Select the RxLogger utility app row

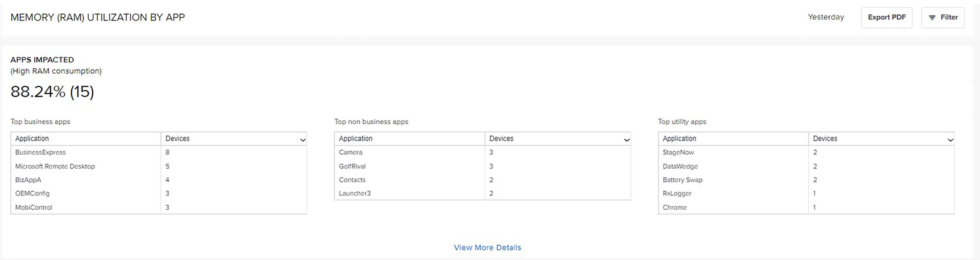click(677, 194)
